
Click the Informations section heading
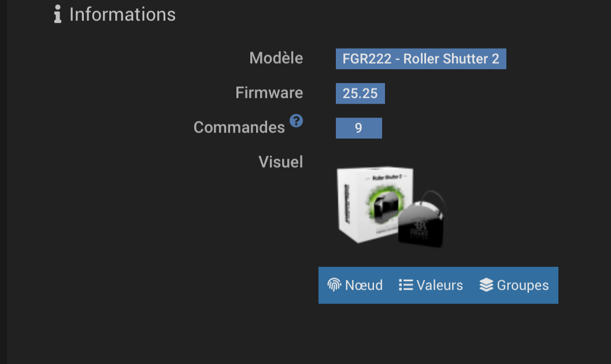122,14
